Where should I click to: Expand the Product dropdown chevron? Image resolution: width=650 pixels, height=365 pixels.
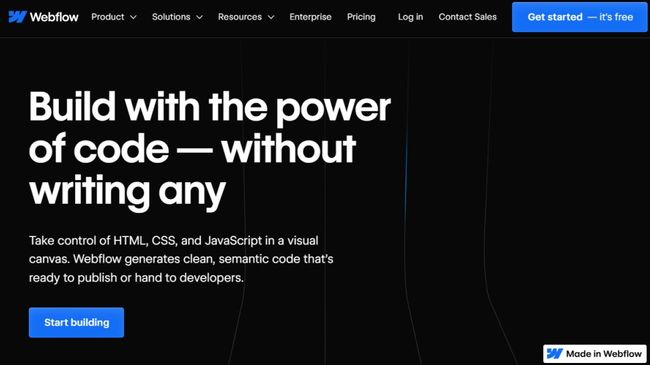point(133,17)
